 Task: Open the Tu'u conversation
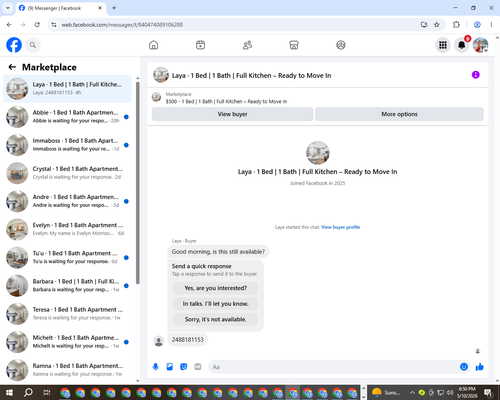pos(67,258)
